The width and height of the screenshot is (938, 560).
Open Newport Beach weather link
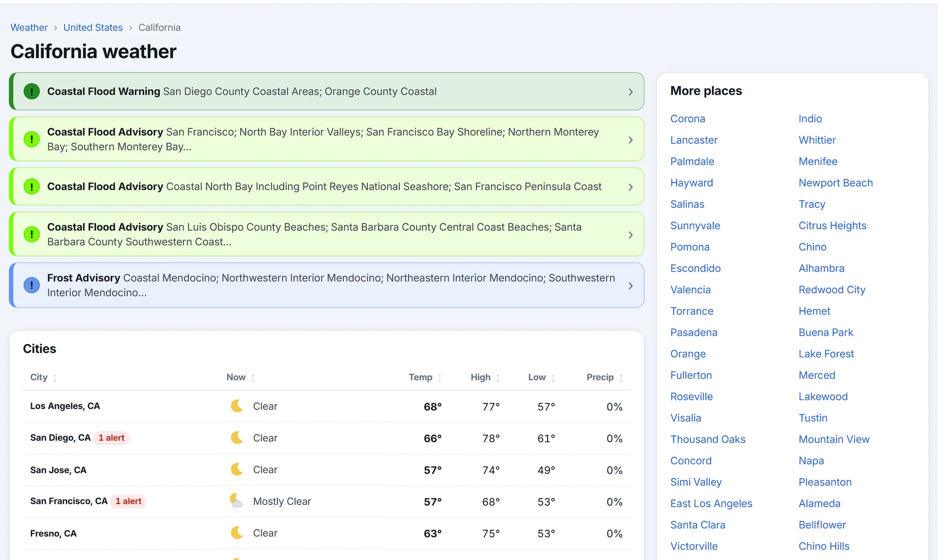point(836,183)
